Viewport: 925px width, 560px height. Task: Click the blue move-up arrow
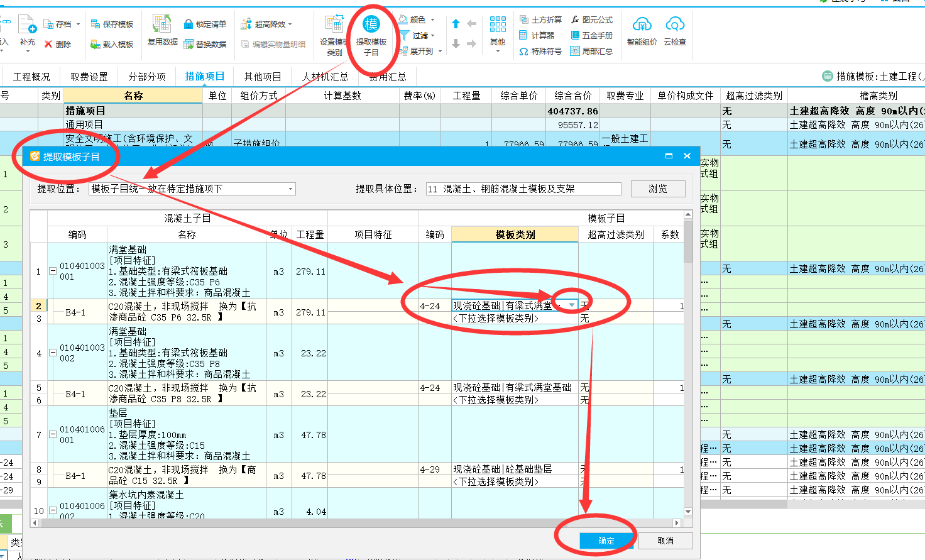(x=456, y=24)
